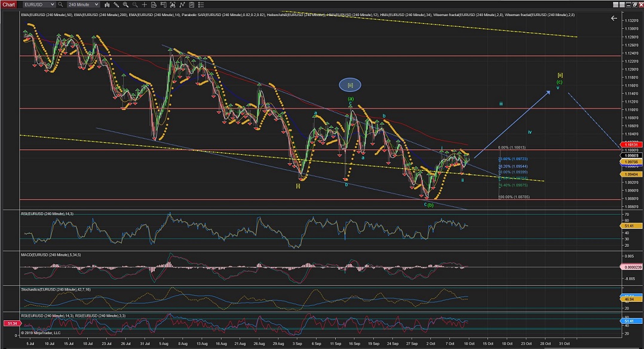Screen dimensions: 644x349
Task: Click the zoom out magnifier icon
Action: [134, 4]
